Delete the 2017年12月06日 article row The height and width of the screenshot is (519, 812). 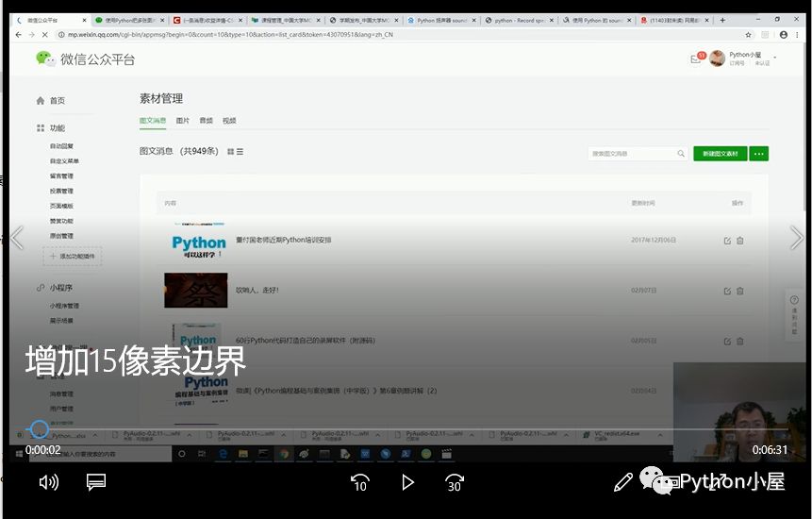pyautogui.click(x=740, y=241)
